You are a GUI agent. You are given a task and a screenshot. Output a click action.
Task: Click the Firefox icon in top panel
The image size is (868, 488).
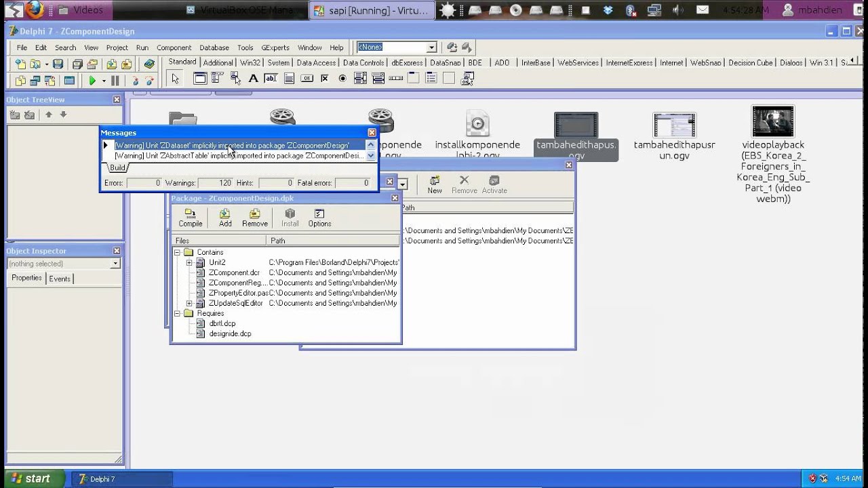[35, 9]
